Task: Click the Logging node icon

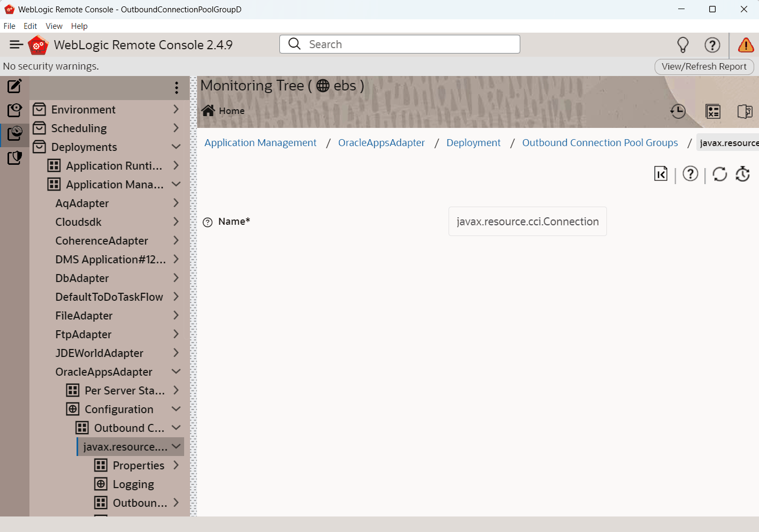Action: [x=101, y=484]
